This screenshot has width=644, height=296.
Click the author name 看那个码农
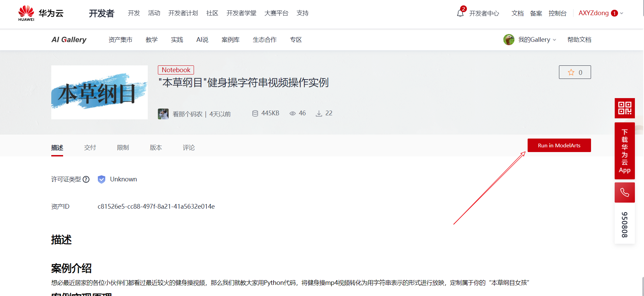(188, 114)
